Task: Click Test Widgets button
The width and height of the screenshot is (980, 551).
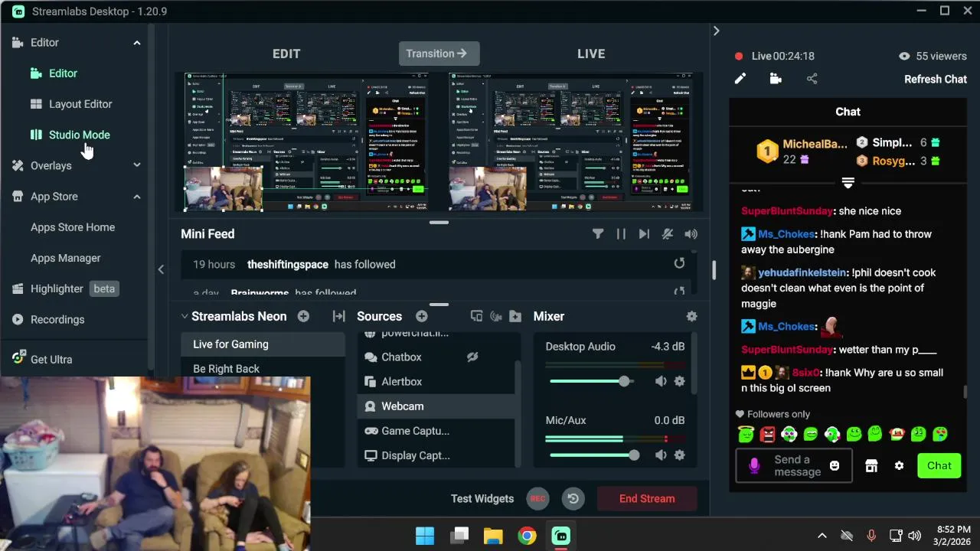Action: 482,499
